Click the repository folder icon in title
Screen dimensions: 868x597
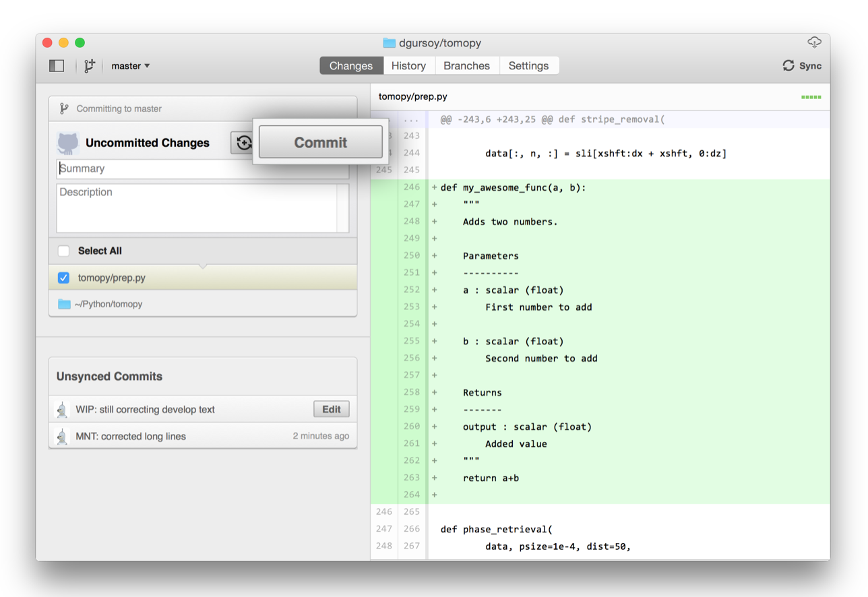(389, 43)
